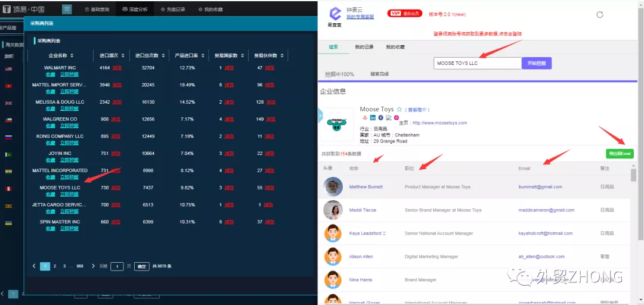Click the 挖掘中100% progress bar
The image size is (644, 305).
477,81
